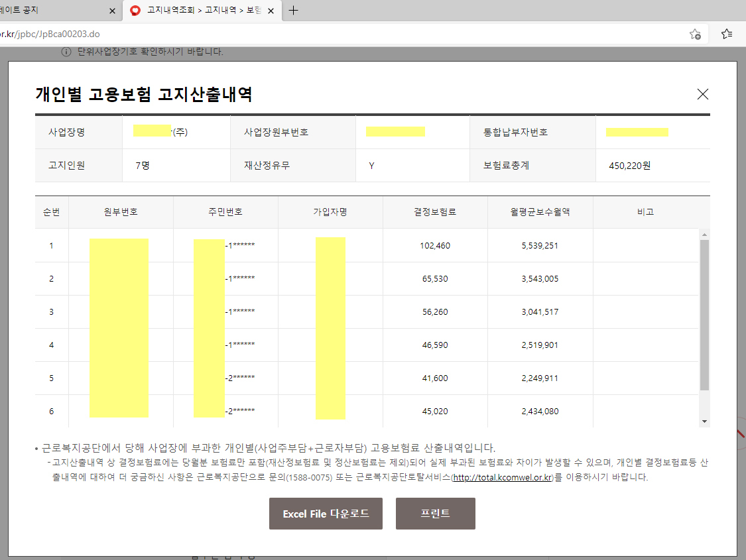
Task: Click the browser address bar
Action: 332,34
